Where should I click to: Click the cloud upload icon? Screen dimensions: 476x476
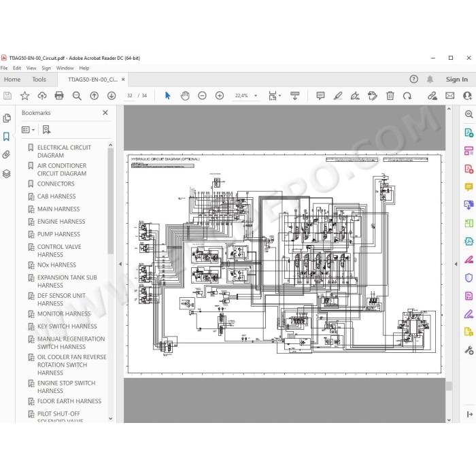(x=42, y=96)
